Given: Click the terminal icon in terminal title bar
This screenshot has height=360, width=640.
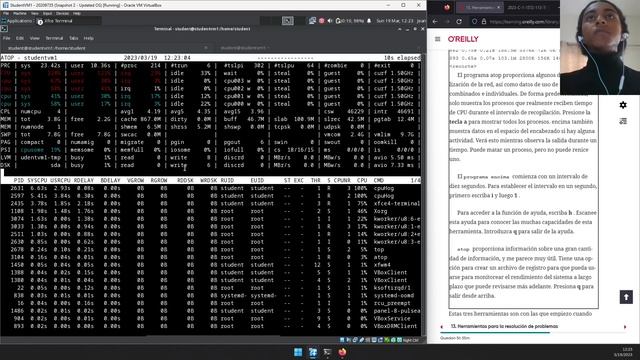Looking at the screenshot, I should coord(4,29).
